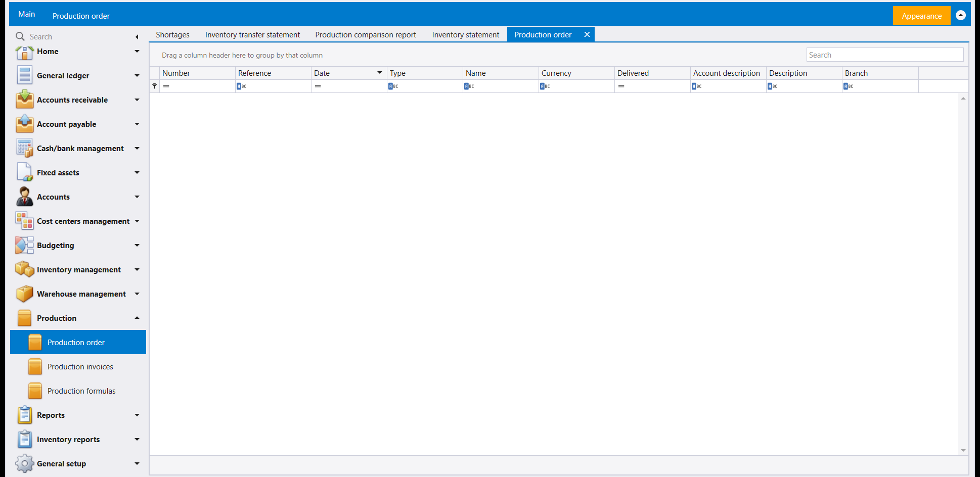
Task: Click the Delivered column filter operator icon
Action: tap(621, 86)
